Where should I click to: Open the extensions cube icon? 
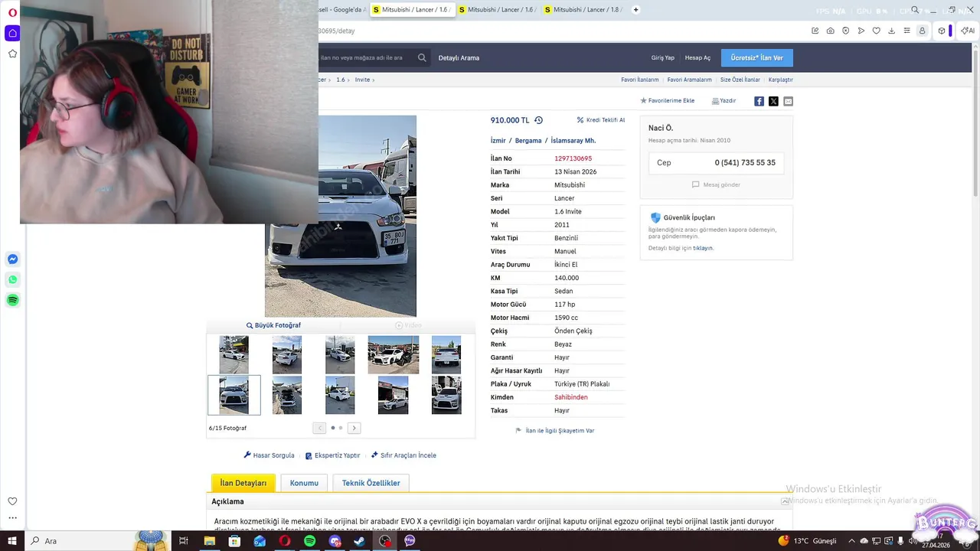[x=942, y=31]
